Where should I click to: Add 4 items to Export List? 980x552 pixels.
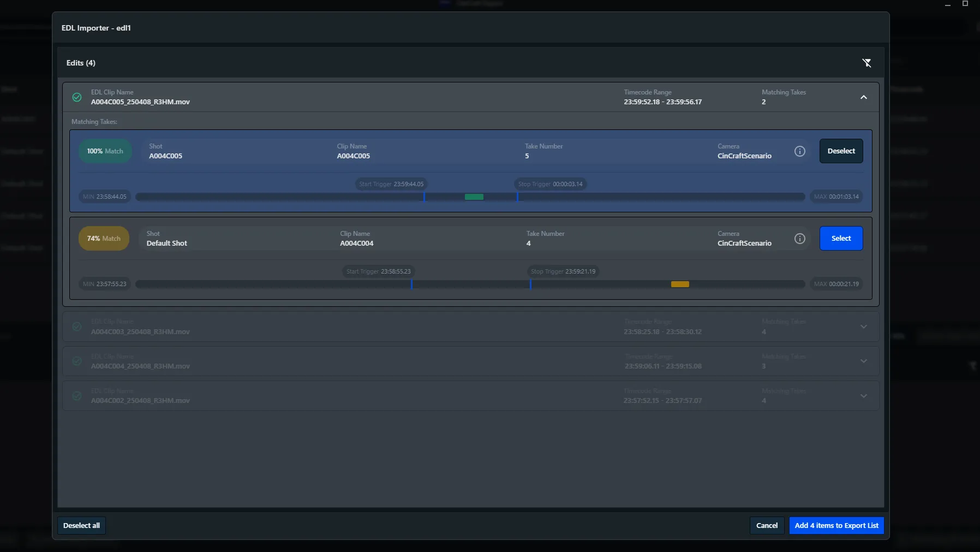click(836, 525)
